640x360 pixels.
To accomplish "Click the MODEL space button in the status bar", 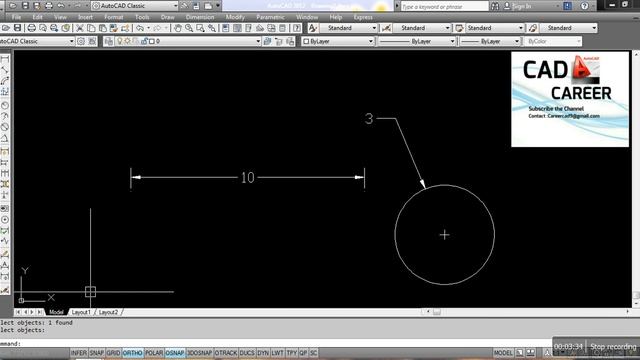I will pyautogui.click(x=503, y=353).
